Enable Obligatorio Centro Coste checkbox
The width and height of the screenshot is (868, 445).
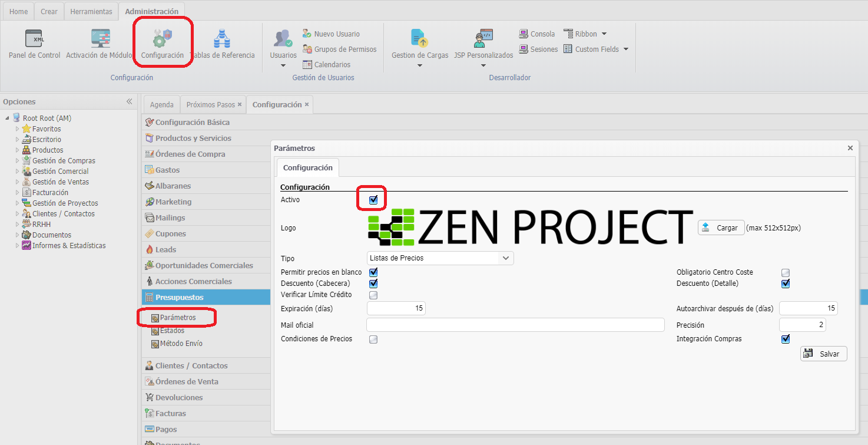click(785, 272)
